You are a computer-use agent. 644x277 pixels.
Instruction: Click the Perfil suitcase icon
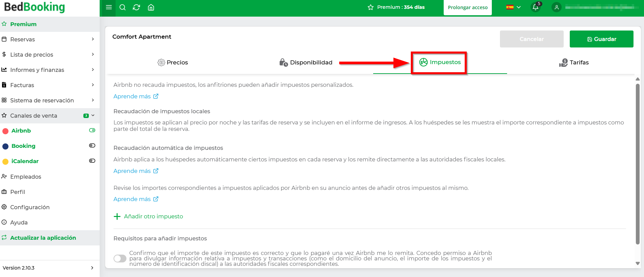click(4, 192)
